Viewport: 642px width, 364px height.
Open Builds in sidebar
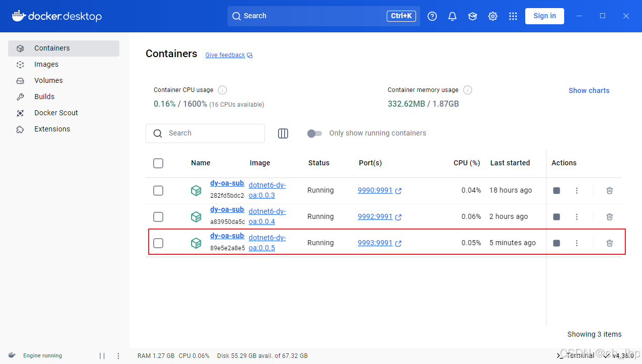coord(64,97)
